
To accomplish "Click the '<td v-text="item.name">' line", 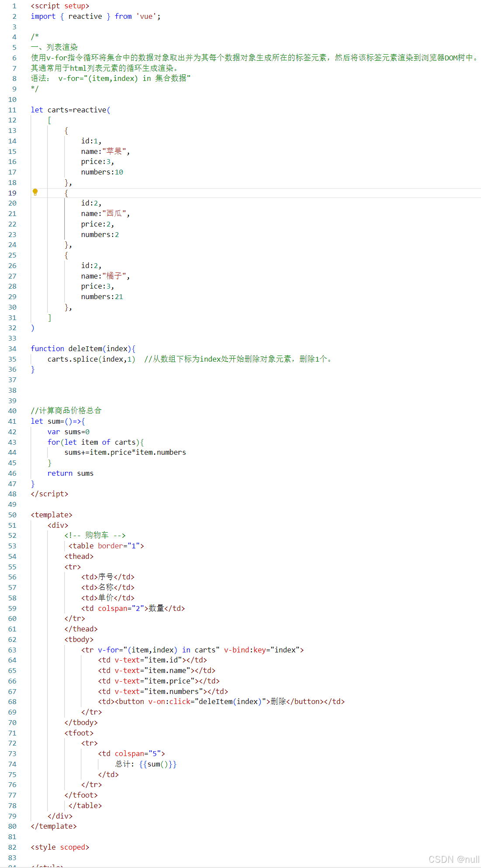I will pos(157,670).
